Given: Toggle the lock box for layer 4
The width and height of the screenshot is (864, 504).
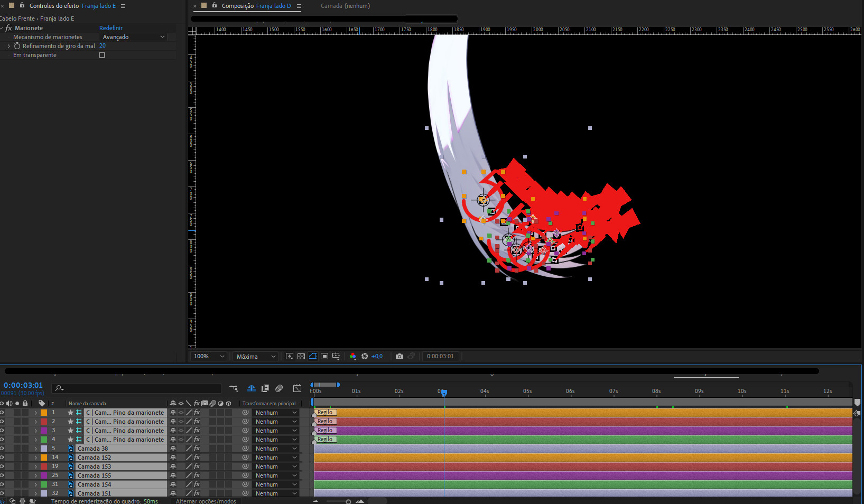Looking at the screenshot, I should click(x=25, y=440).
